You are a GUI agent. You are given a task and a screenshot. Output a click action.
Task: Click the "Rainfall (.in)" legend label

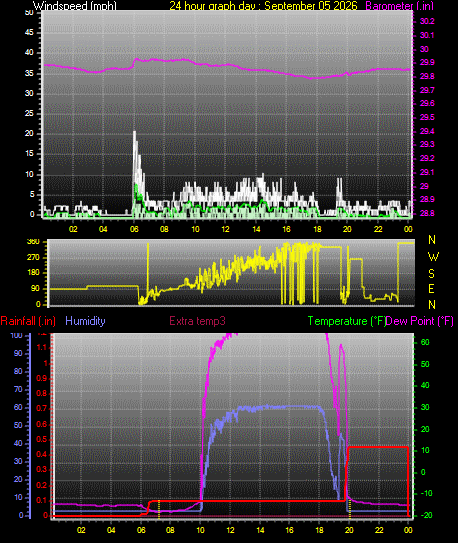pos(28,321)
